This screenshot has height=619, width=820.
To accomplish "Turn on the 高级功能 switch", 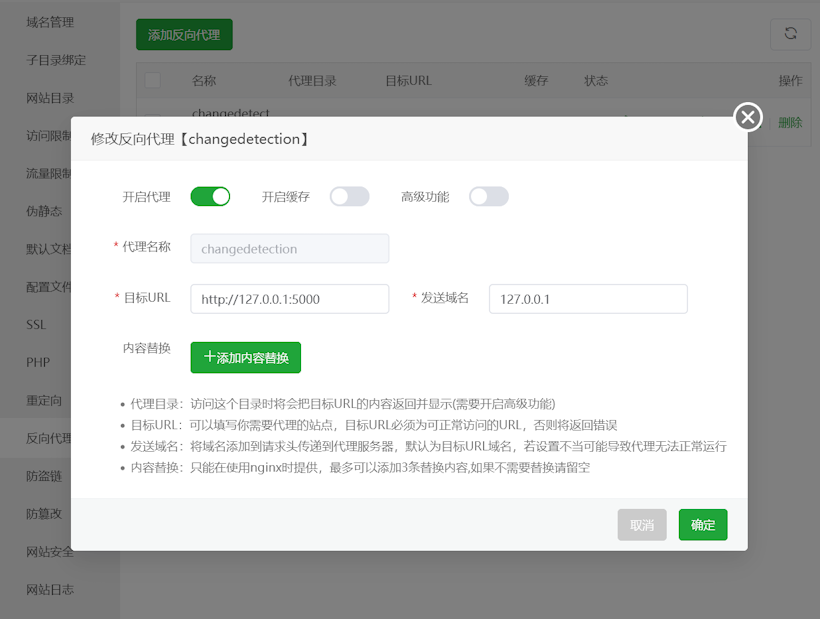I will pos(488,197).
